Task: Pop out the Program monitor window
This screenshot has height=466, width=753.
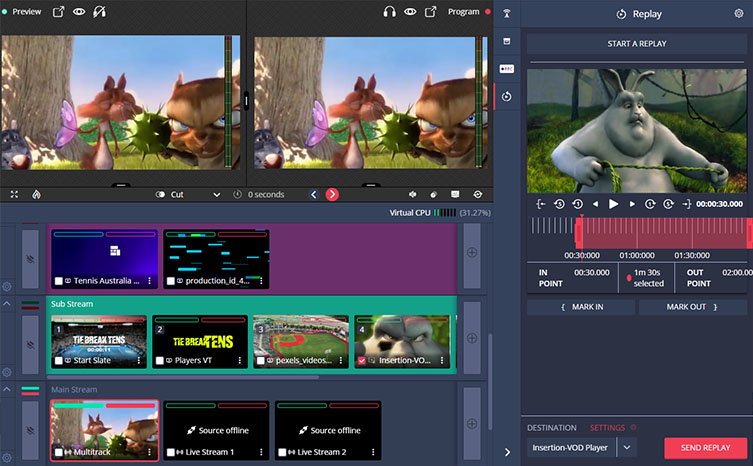Action: pos(431,12)
